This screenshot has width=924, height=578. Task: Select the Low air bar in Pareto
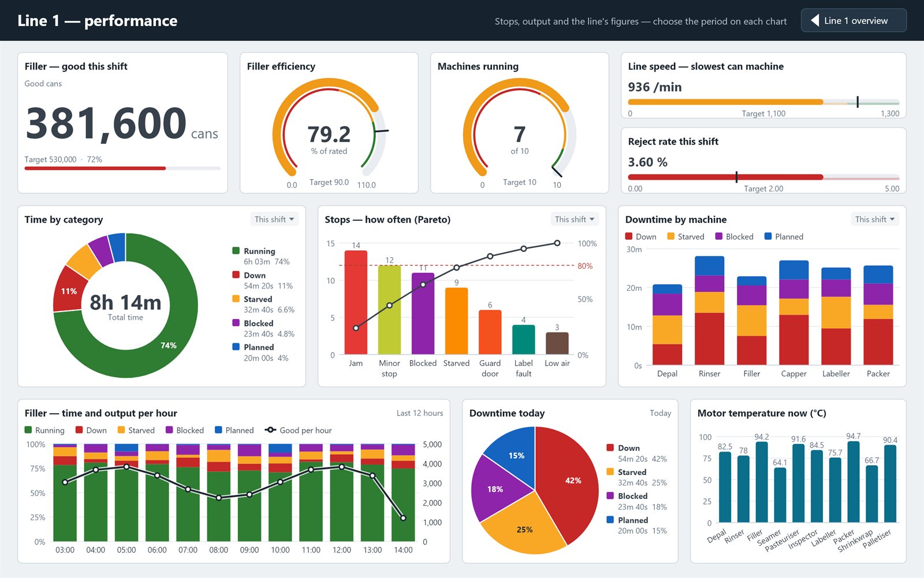(557, 343)
